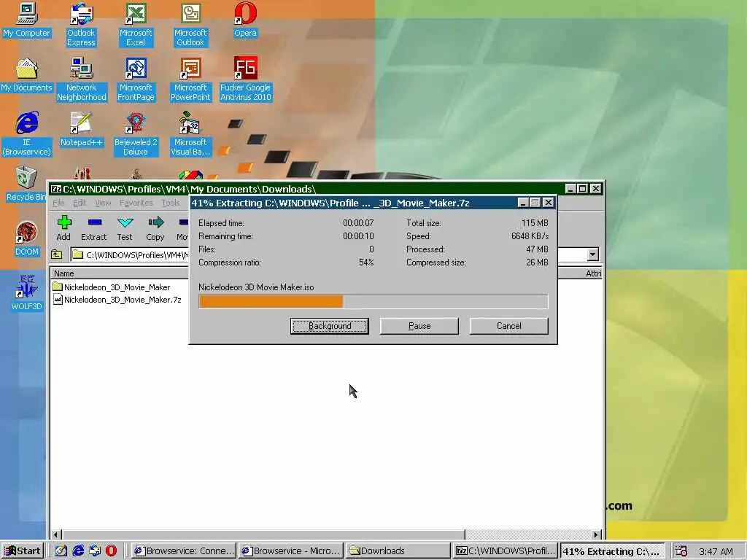Select the Microsoft FrontPage shortcut
The height and width of the screenshot is (560, 747).
(136, 79)
